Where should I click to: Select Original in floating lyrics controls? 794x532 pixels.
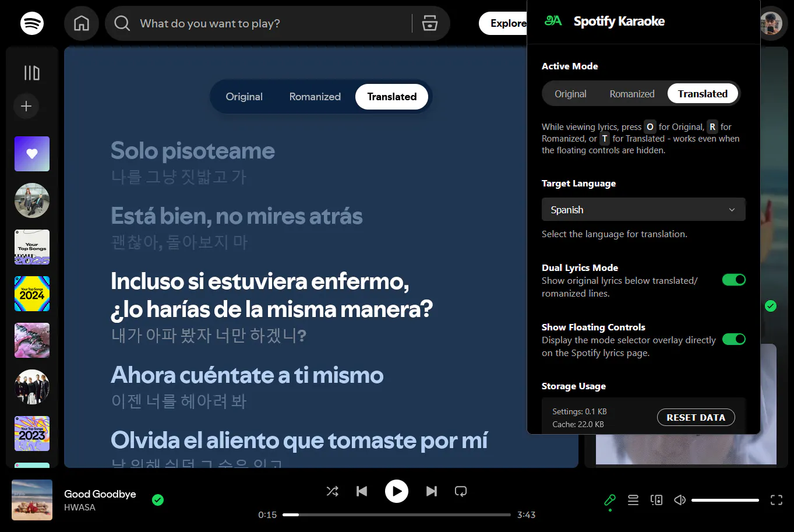tap(244, 97)
